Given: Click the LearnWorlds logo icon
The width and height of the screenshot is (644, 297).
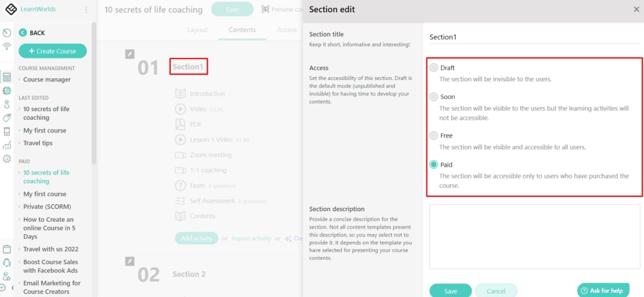Looking at the screenshot, I should 11,9.
